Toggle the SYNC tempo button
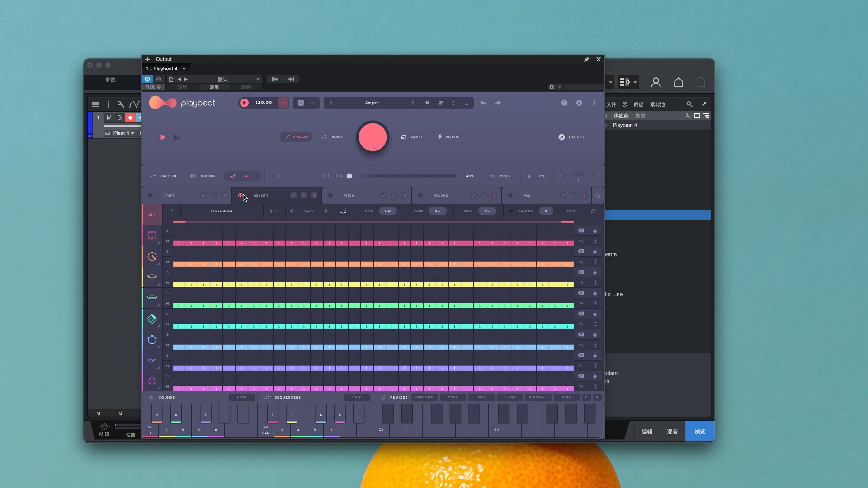The height and width of the screenshot is (488, 868). pyautogui.click(x=283, y=103)
